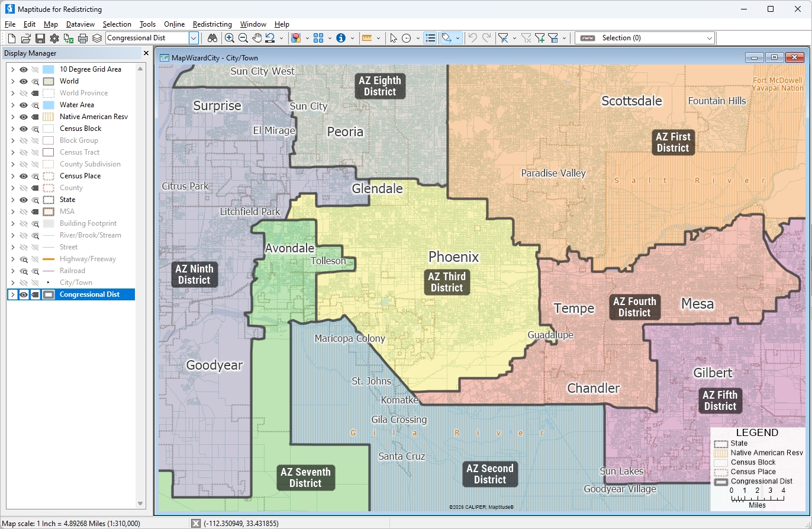Image resolution: width=812 pixels, height=529 pixels.
Task: Toggle the Display Manager list icon
Action: (431, 39)
